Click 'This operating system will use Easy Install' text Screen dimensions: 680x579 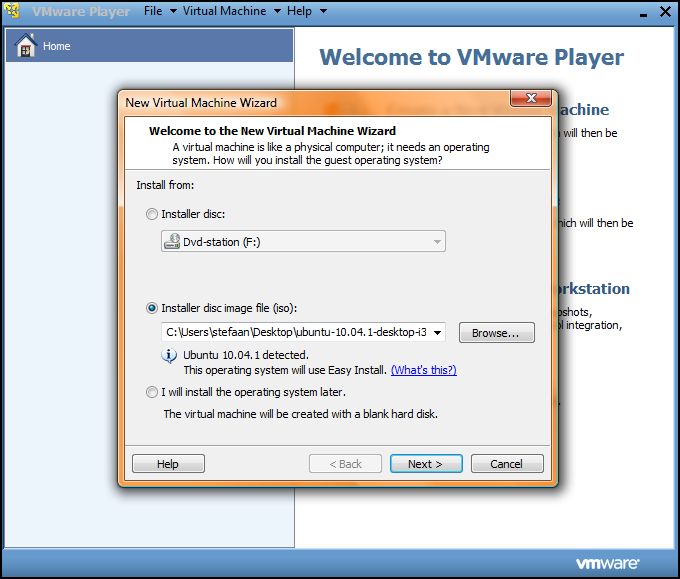click(284, 370)
